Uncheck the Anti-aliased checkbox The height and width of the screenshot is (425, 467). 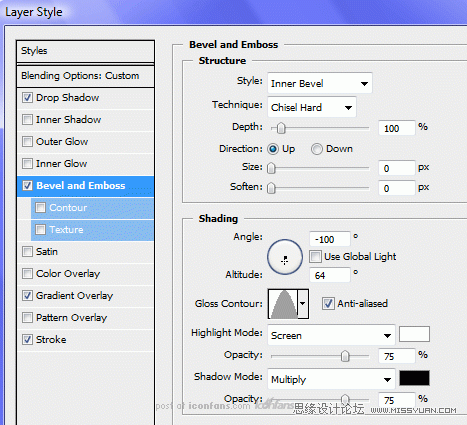tap(328, 304)
